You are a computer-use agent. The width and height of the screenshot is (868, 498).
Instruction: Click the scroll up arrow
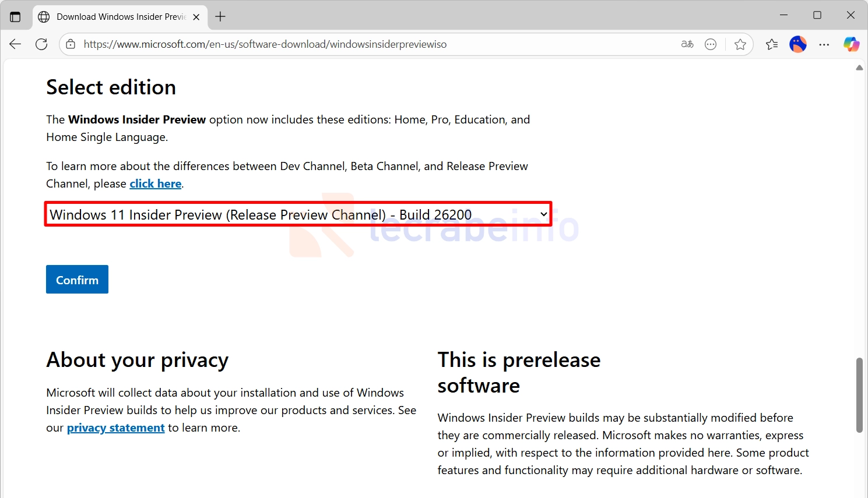(859, 68)
